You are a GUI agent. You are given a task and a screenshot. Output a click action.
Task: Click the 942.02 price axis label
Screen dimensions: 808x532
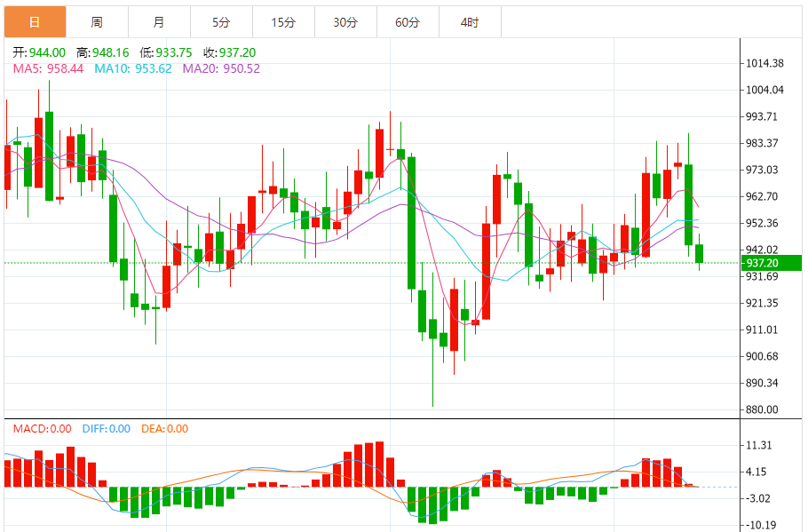coord(762,250)
